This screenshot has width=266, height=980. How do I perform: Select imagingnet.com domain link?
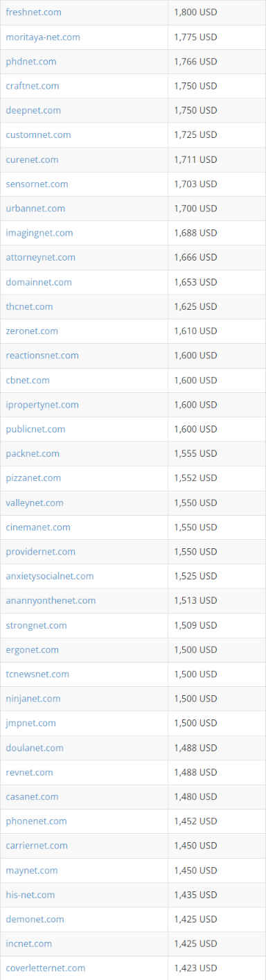point(39,233)
